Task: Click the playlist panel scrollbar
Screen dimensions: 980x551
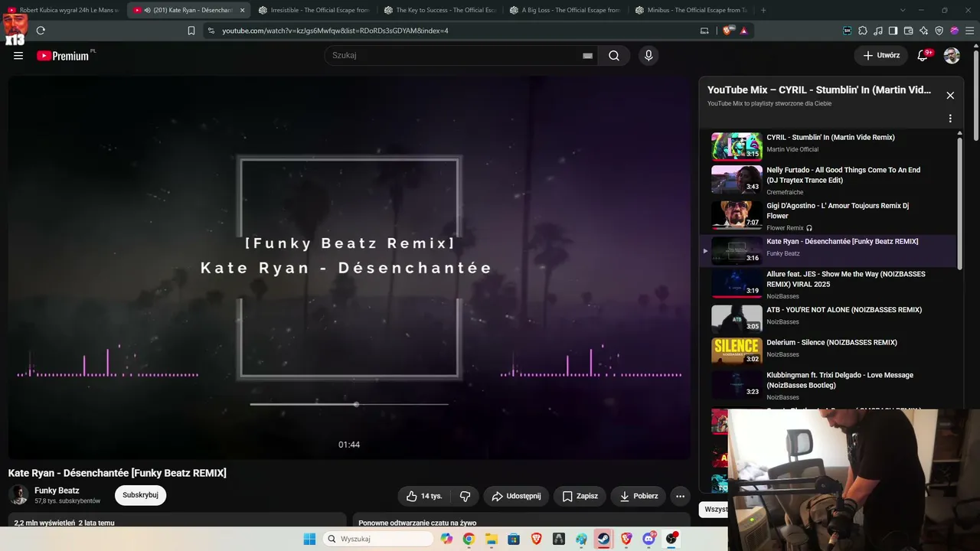Action: tap(960, 203)
